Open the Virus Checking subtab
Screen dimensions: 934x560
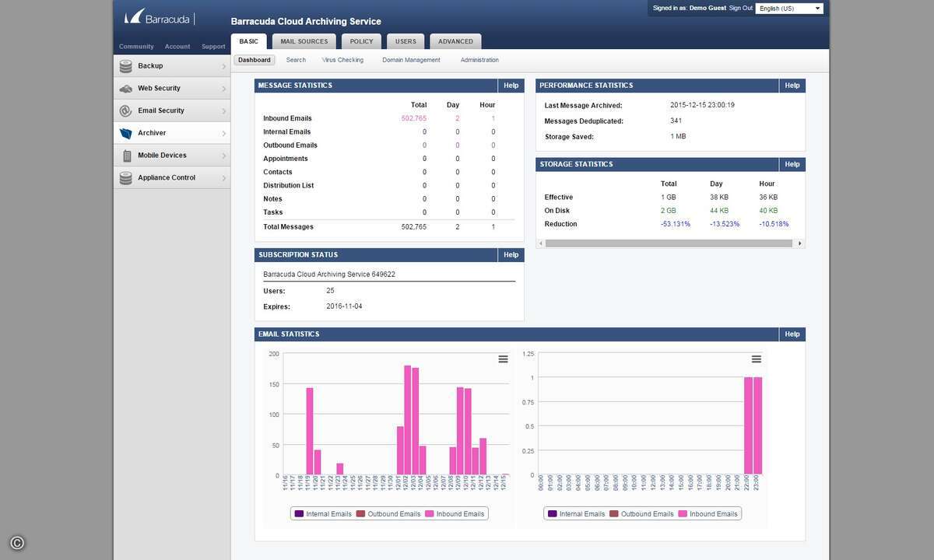(x=343, y=60)
